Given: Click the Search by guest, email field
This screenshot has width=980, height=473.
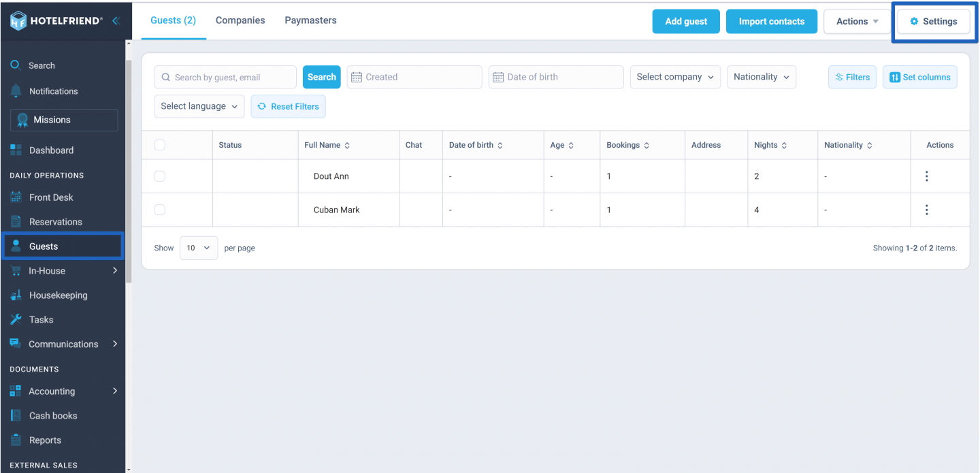Looking at the screenshot, I should click(x=225, y=77).
